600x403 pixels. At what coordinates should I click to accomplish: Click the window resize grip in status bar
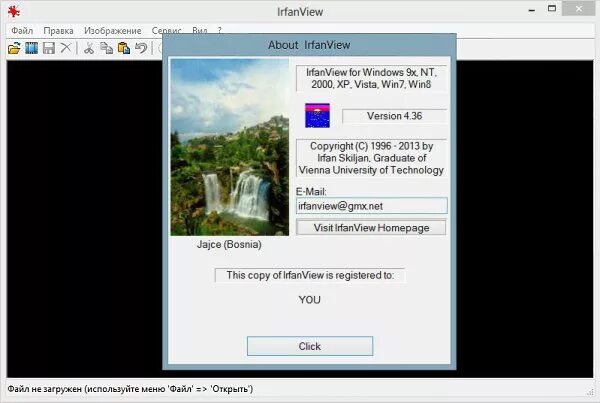(590, 392)
